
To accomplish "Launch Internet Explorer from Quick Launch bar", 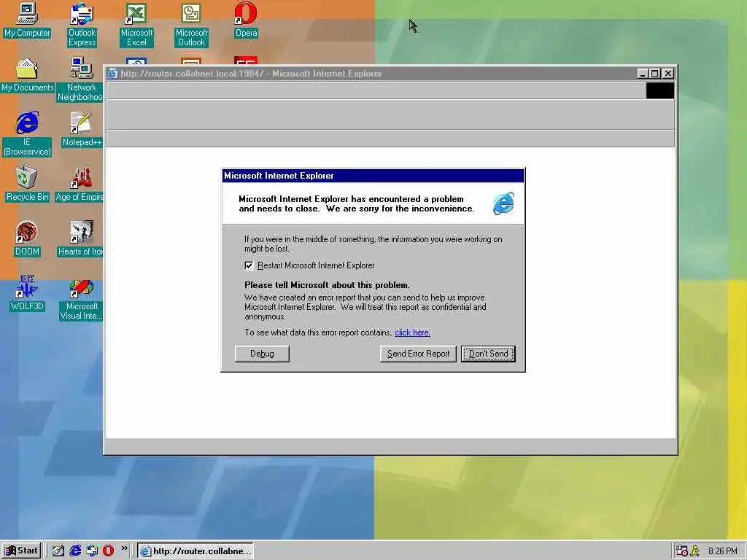I will point(75,551).
